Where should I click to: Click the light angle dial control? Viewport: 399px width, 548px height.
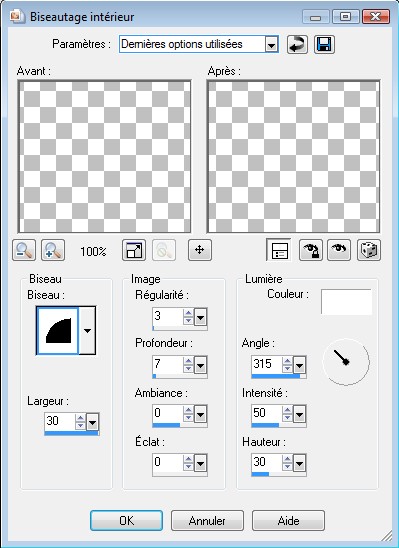pos(346,362)
